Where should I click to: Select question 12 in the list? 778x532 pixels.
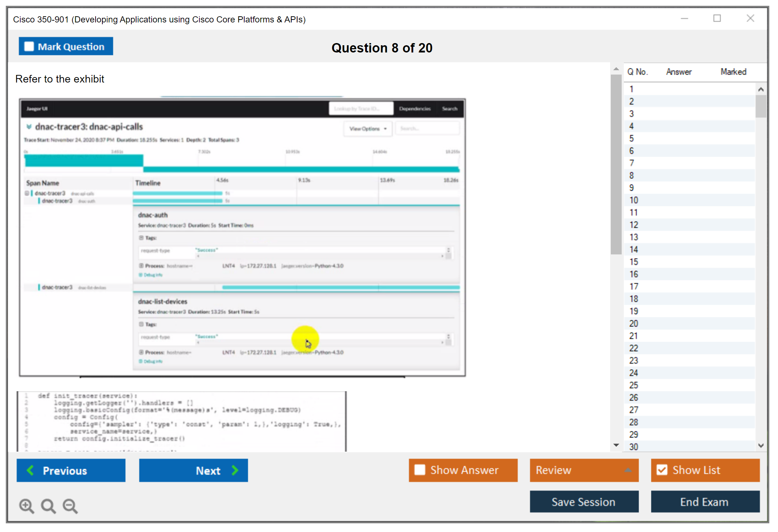tap(634, 225)
